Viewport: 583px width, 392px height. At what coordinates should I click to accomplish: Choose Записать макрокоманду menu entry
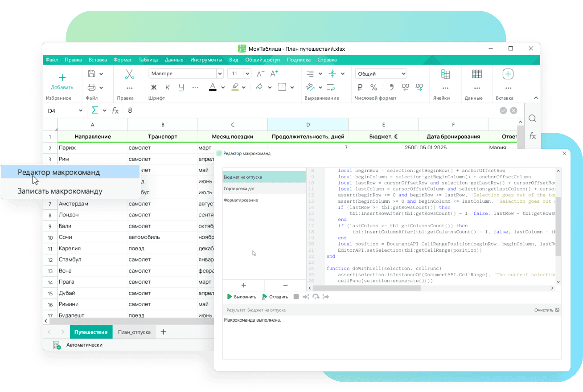[70, 191]
